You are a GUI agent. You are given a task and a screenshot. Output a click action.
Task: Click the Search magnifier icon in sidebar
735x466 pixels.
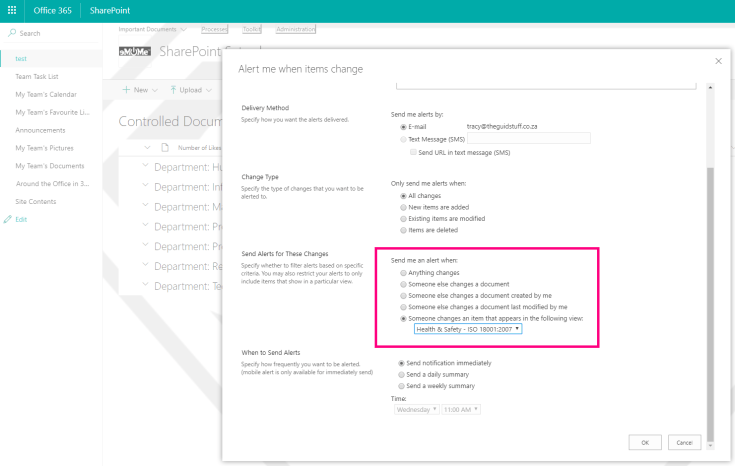click(12, 34)
